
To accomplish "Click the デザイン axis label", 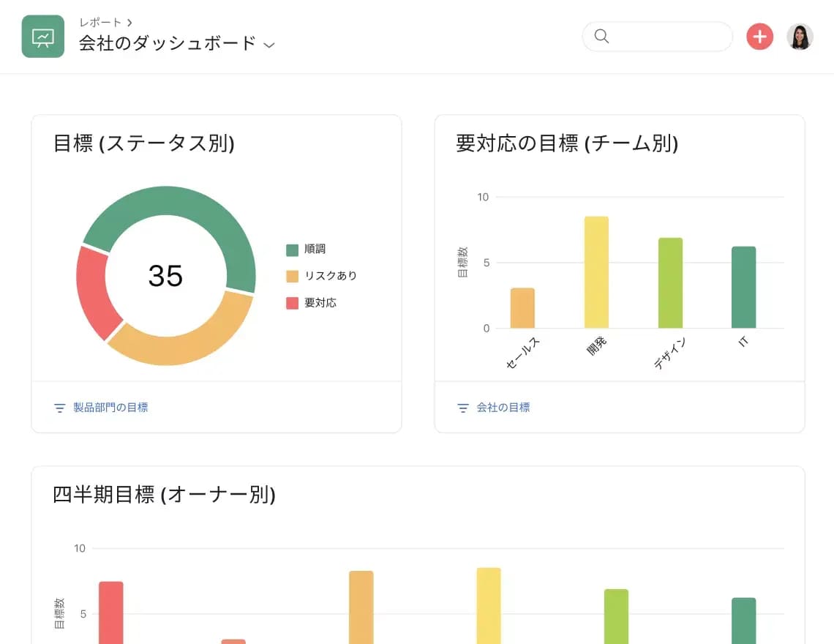I will click(669, 353).
